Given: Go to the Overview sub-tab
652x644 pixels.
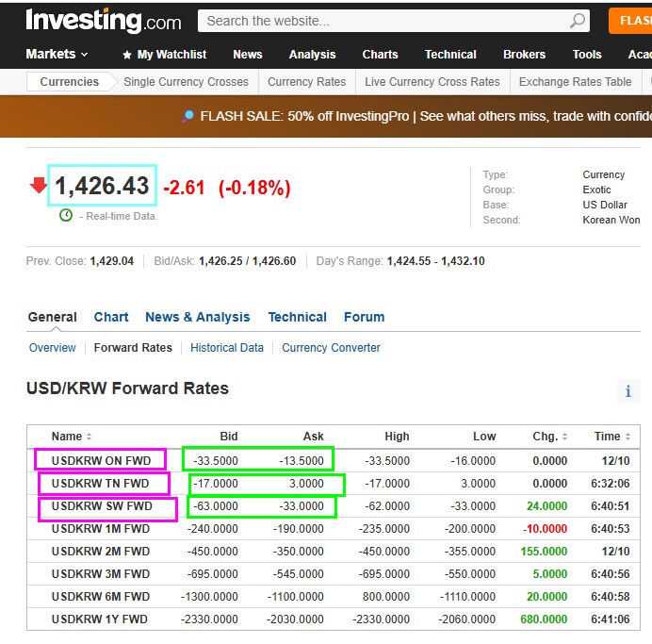Looking at the screenshot, I should tap(53, 348).
